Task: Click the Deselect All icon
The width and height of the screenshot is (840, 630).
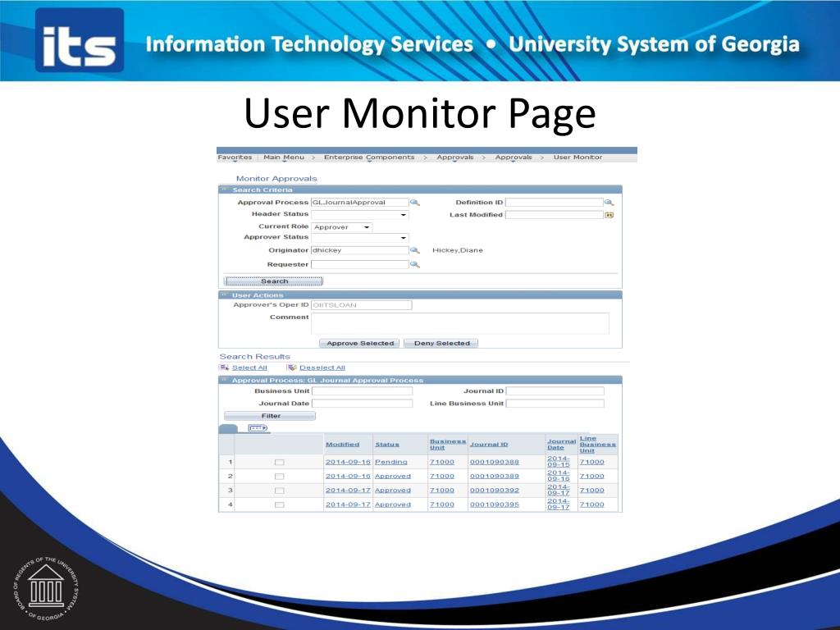Action: pyautogui.click(x=291, y=367)
